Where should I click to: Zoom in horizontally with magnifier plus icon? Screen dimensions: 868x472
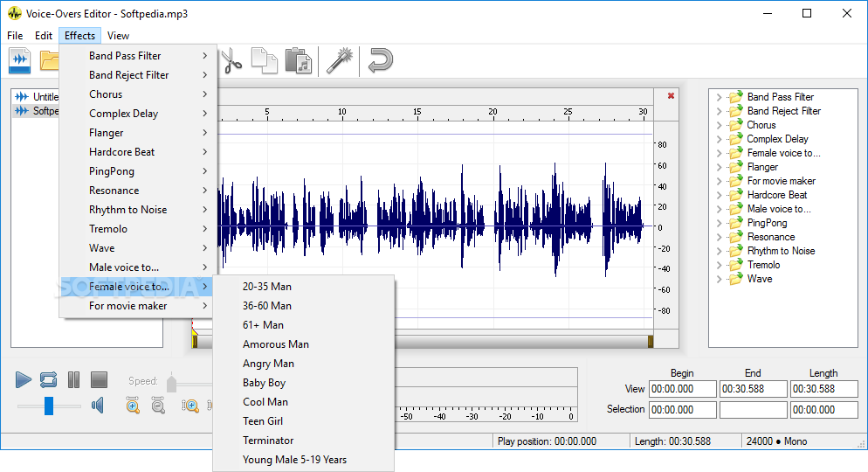[133, 406]
